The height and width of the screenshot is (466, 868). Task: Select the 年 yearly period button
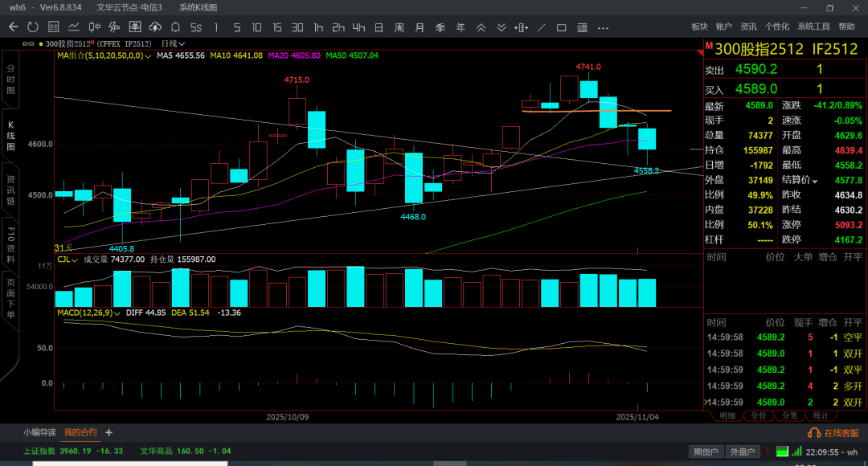click(x=461, y=27)
